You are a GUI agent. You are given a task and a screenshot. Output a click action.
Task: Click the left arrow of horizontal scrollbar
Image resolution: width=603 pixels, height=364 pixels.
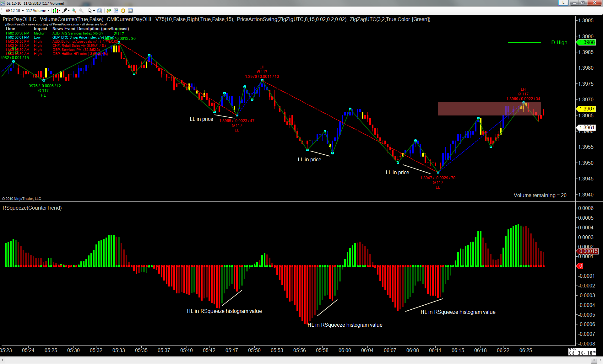click(x=3, y=360)
